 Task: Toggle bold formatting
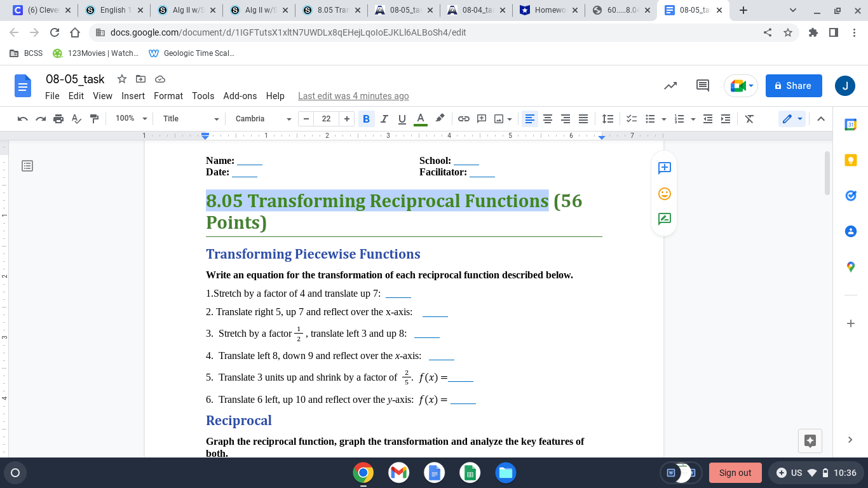coord(366,119)
